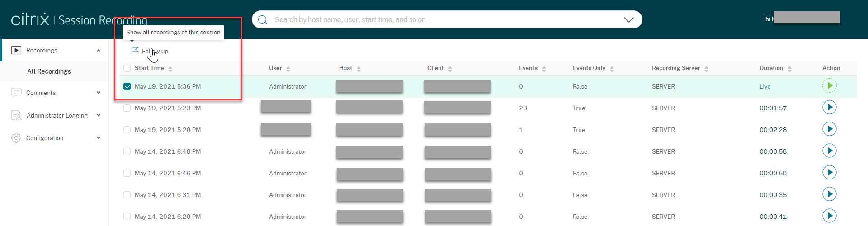This screenshot has width=868, height=226.
Task: Click the Follow up flag icon
Action: click(135, 51)
